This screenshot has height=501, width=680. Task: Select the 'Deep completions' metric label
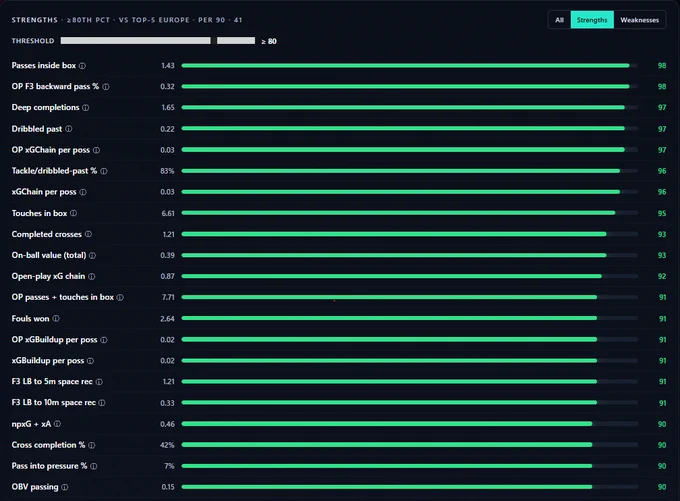46,108
